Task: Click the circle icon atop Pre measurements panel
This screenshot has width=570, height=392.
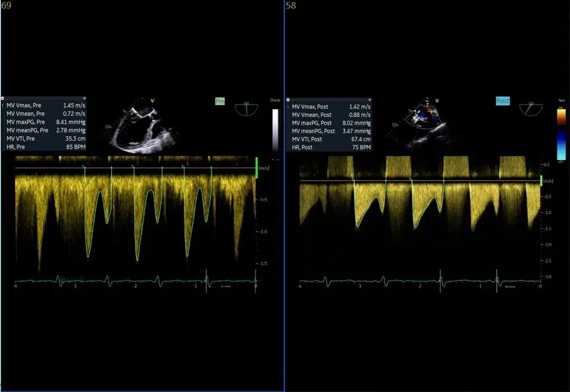Action: pos(3,98)
